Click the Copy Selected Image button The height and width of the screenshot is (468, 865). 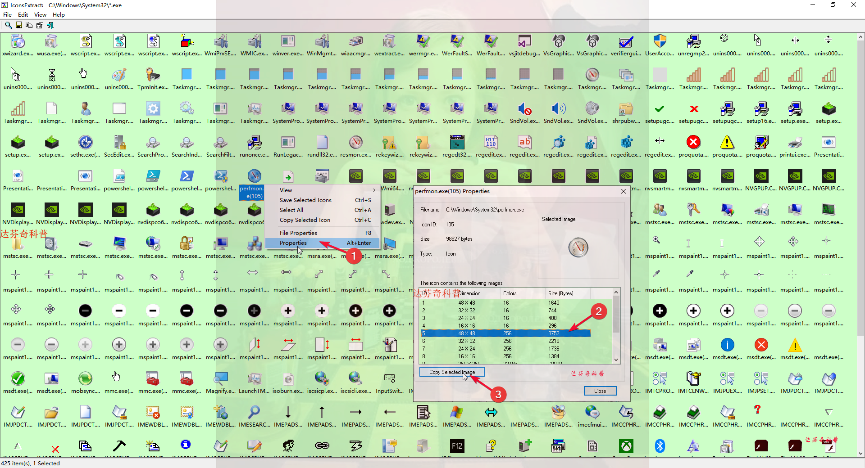tap(451, 372)
